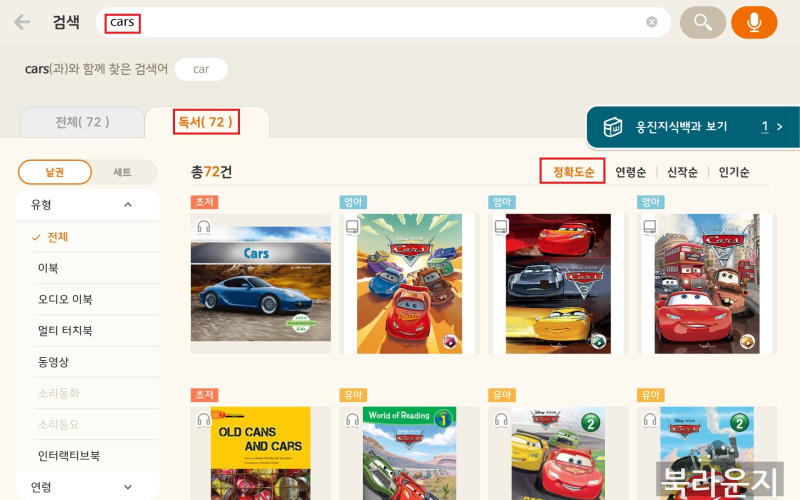Start voice search with microphone icon

753,22
